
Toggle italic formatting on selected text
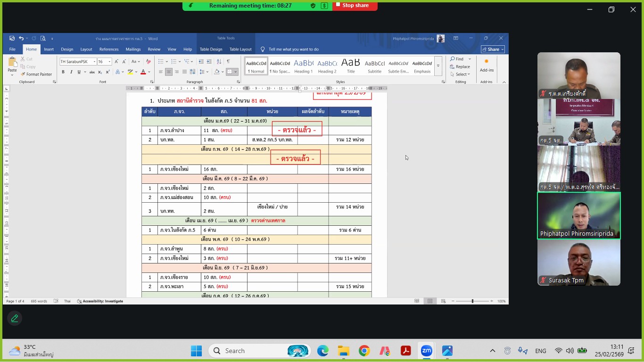tap(71, 72)
